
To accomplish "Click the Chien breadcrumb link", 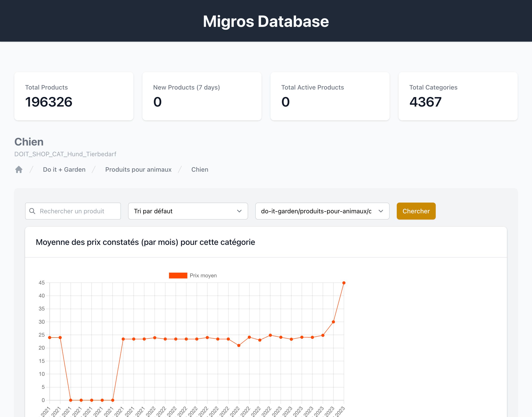I will 200,169.
